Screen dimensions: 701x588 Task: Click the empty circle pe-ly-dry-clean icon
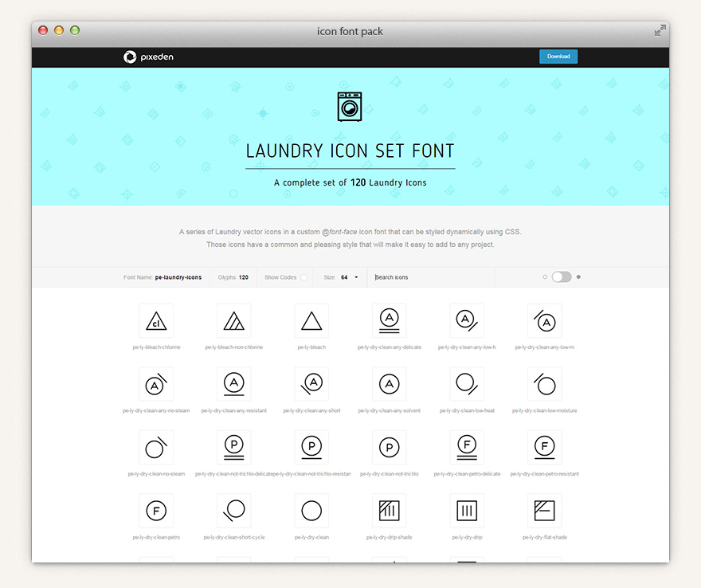coord(311,511)
